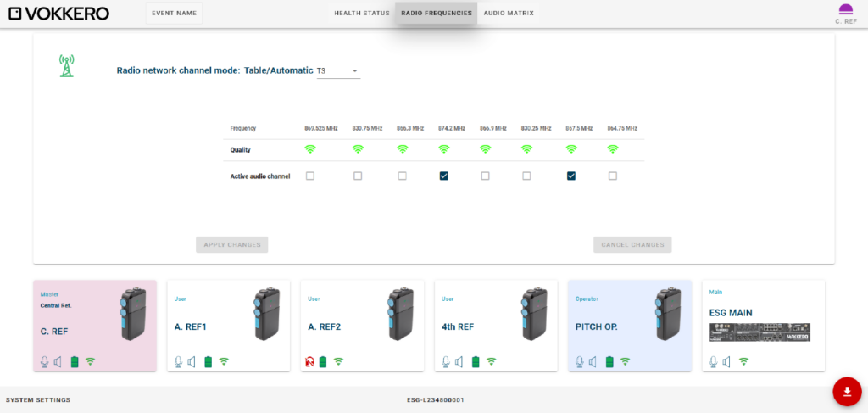The width and height of the screenshot is (868, 413).
Task: Open the Audio Matrix tab
Action: [x=509, y=14]
